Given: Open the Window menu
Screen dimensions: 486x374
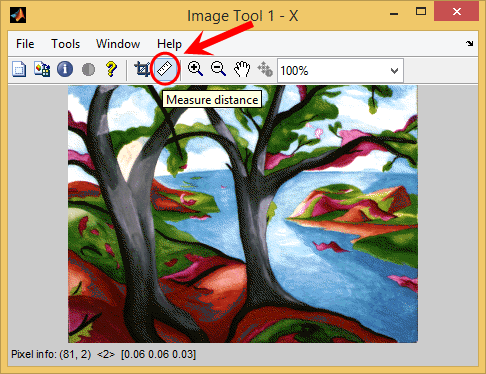Looking at the screenshot, I should coord(118,44).
